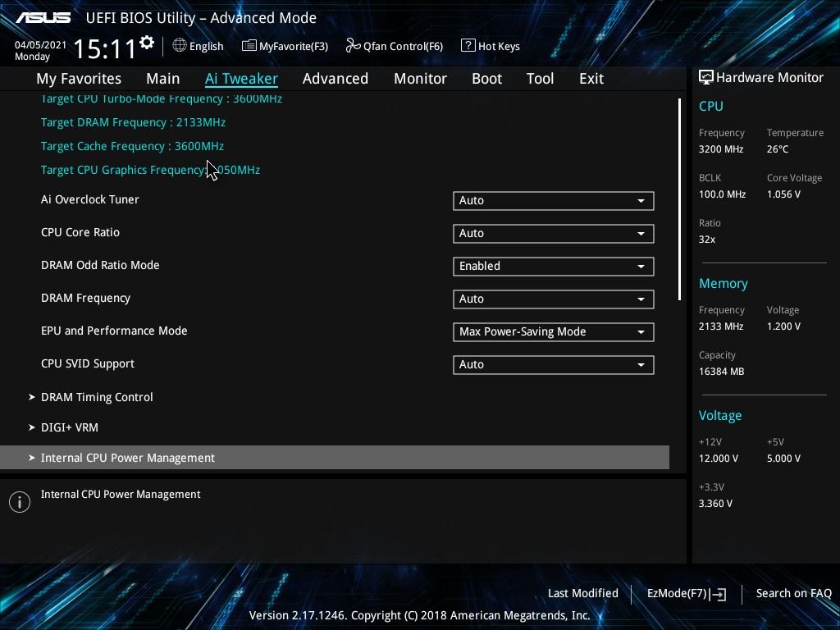This screenshot has width=840, height=630.
Task: Click the Qfan Control fan icon
Action: [x=353, y=46]
